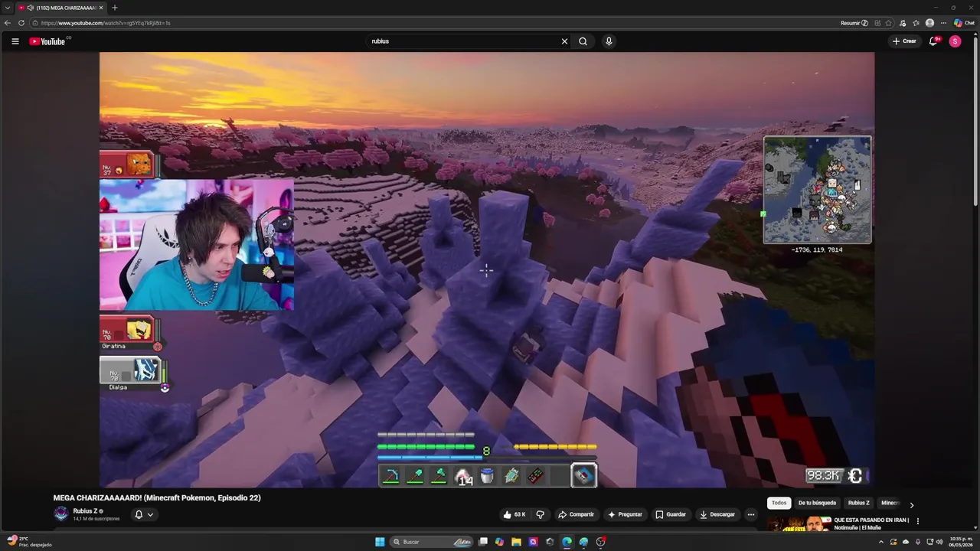Click the taskbar Buscar search box

tap(432, 542)
